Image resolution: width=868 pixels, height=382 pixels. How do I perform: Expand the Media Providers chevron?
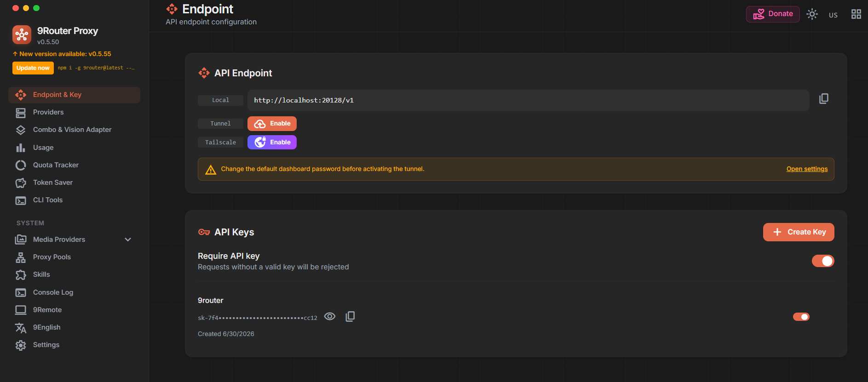click(128, 239)
